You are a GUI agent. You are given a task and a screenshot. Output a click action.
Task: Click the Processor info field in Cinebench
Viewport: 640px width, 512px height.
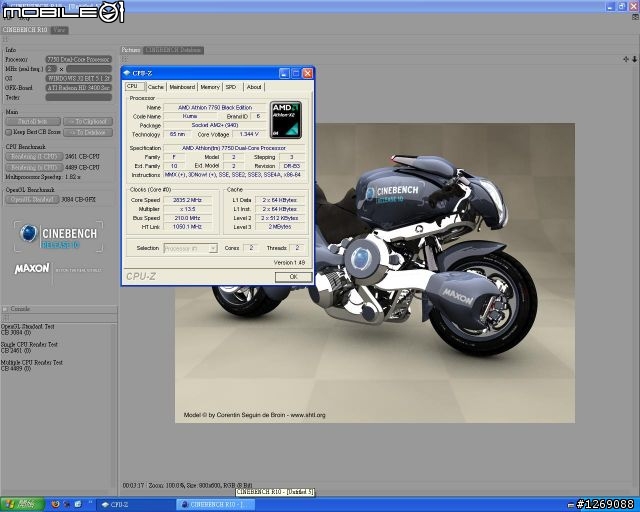78,60
